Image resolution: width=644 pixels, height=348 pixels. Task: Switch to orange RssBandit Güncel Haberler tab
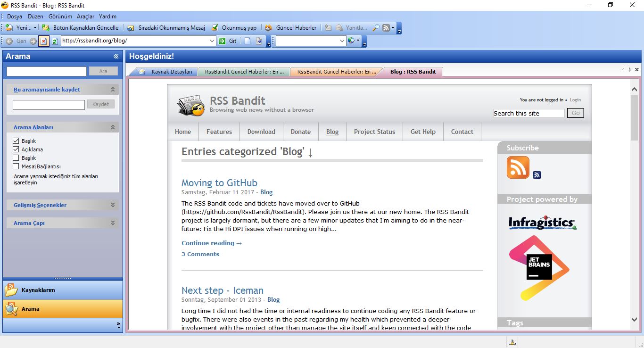(x=337, y=72)
